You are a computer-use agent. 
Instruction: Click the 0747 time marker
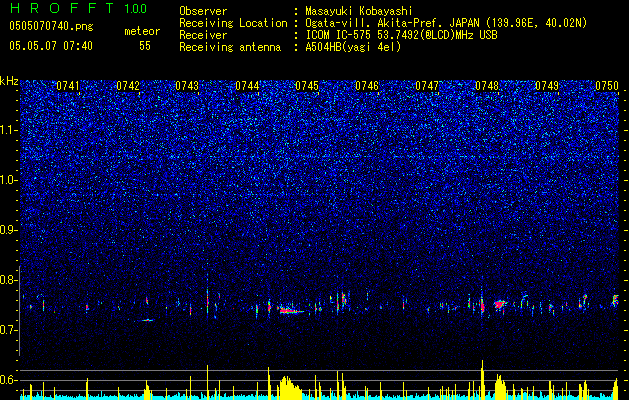427,86
